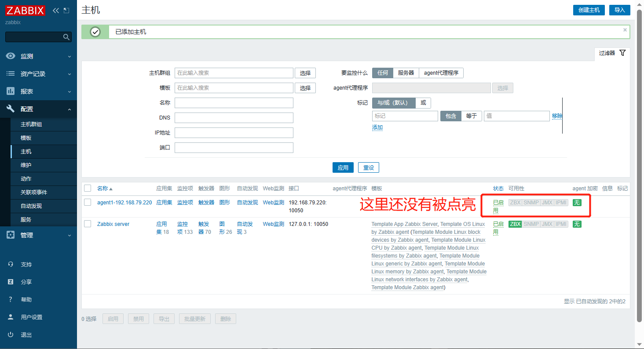Tick checkbox for agent1-192.168.79.220 row
The width and height of the screenshot is (644, 349).
[x=88, y=202]
